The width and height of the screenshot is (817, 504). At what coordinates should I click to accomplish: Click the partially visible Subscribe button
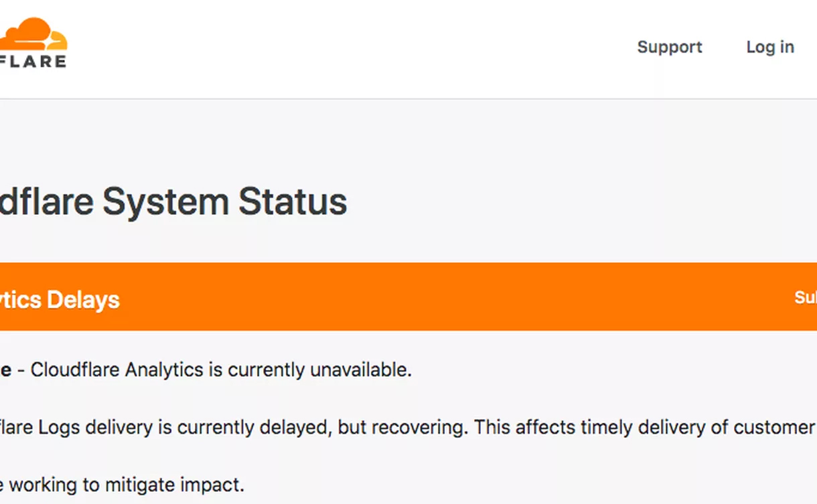tap(805, 297)
